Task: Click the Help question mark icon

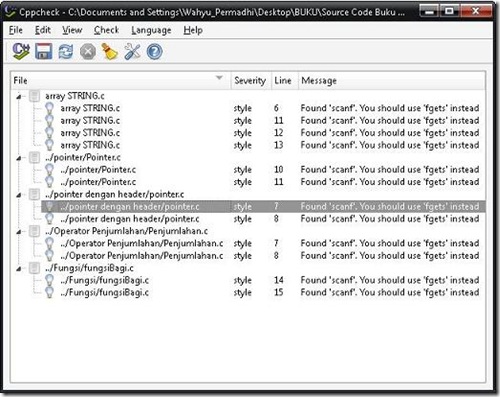Action: pos(154,52)
